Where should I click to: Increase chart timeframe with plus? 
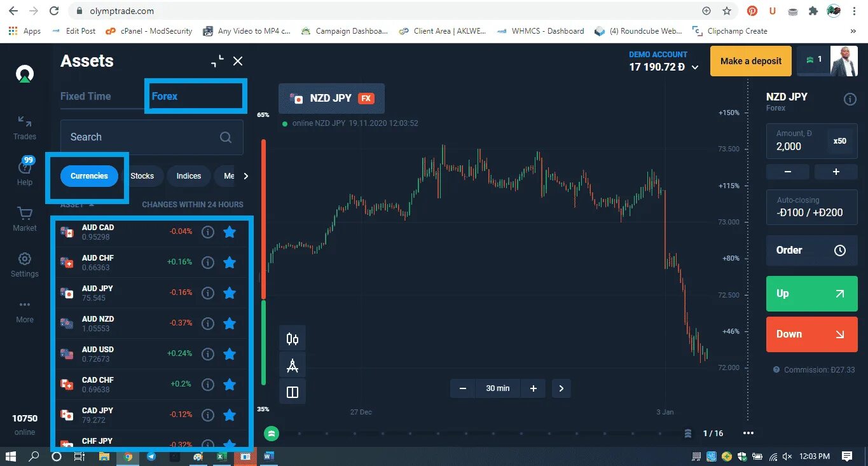[533, 388]
